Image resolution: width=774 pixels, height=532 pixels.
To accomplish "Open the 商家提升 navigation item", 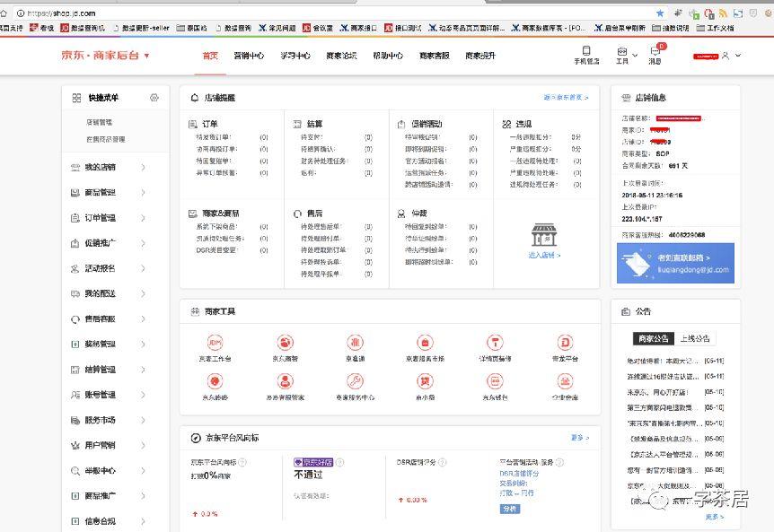I will pyautogui.click(x=480, y=56).
